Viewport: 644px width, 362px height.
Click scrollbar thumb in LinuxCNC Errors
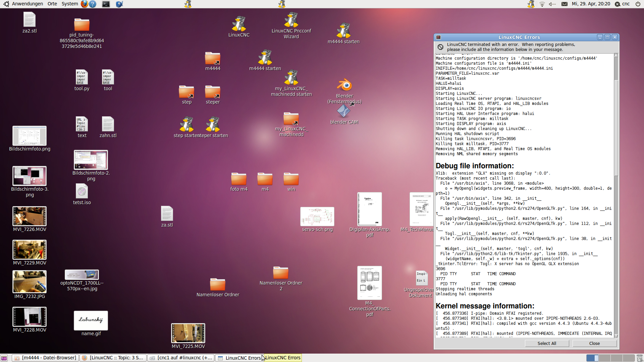(x=616, y=127)
